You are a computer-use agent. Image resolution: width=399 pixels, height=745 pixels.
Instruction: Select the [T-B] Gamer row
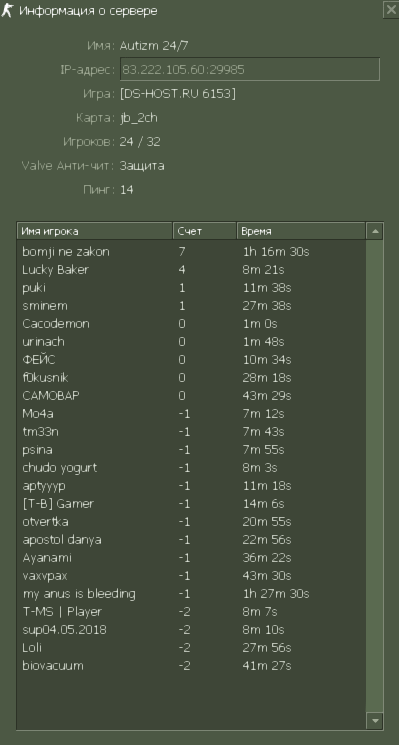point(191,504)
